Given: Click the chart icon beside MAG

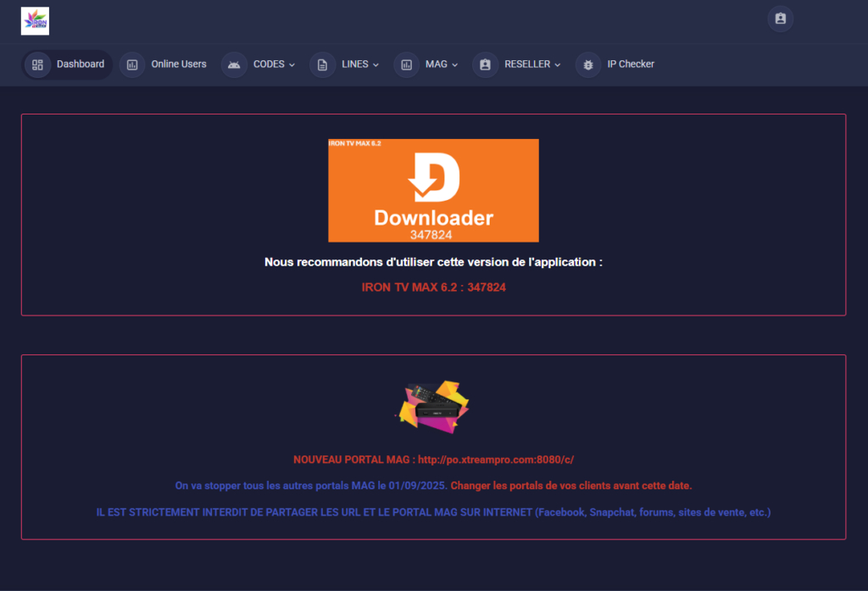Looking at the screenshot, I should point(406,64).
